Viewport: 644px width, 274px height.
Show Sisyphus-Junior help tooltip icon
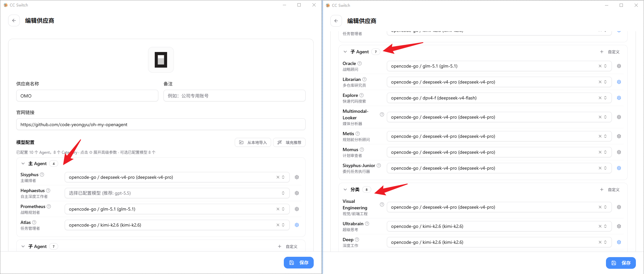(379, 165)
